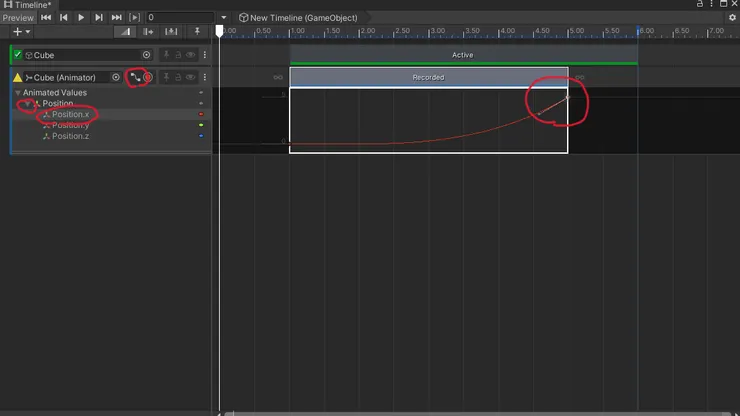Viewport: 740px width, 416px height.
Task: Toggle the window lock icon
Action: point(700,4)
